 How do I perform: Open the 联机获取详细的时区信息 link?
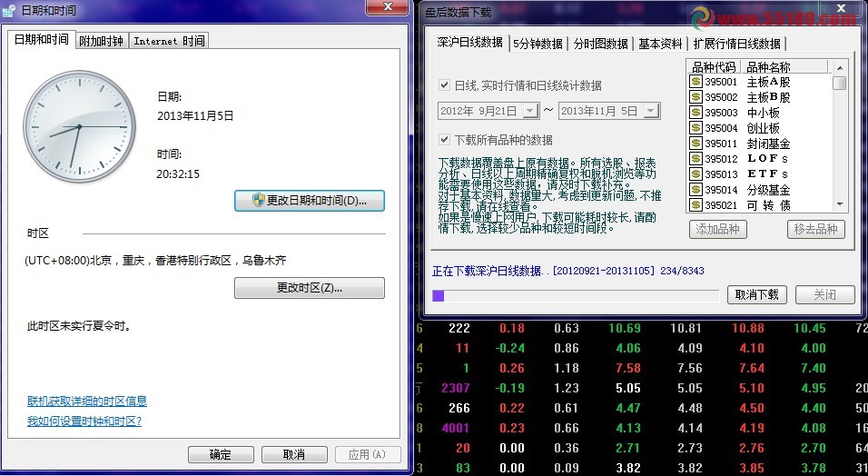[x=87, y=402]
